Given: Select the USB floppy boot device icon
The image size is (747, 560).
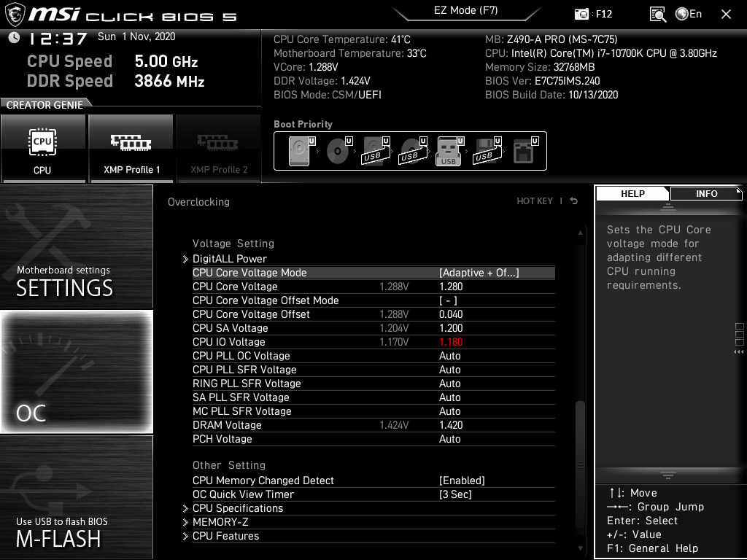Looking at the screenshot, I should [x=487, y=150].
